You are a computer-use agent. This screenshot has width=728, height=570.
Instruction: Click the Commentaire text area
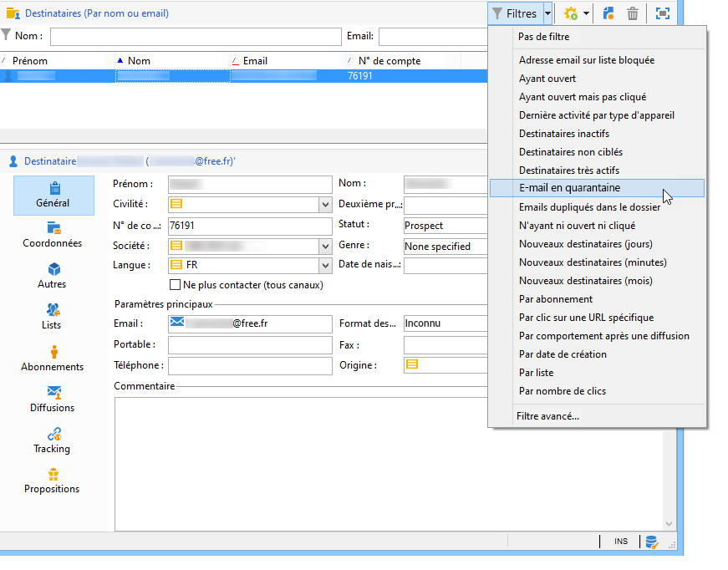point(389,464)
